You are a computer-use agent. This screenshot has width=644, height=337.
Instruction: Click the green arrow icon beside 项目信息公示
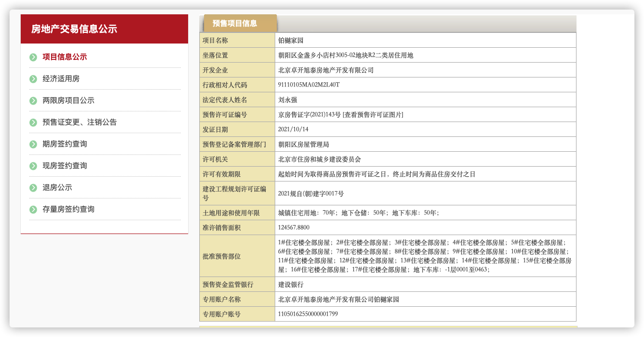[x=33, y=57]
